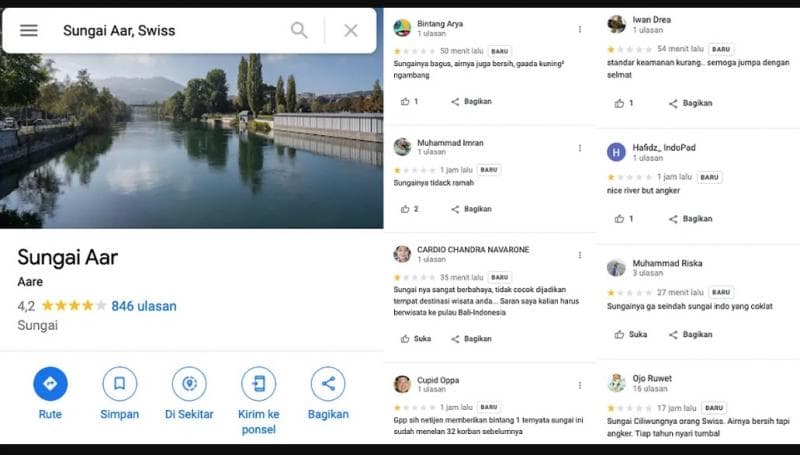Open Di Sekitar nearby icon
This screenshot has height=455, width=800.
click(189, 383)
